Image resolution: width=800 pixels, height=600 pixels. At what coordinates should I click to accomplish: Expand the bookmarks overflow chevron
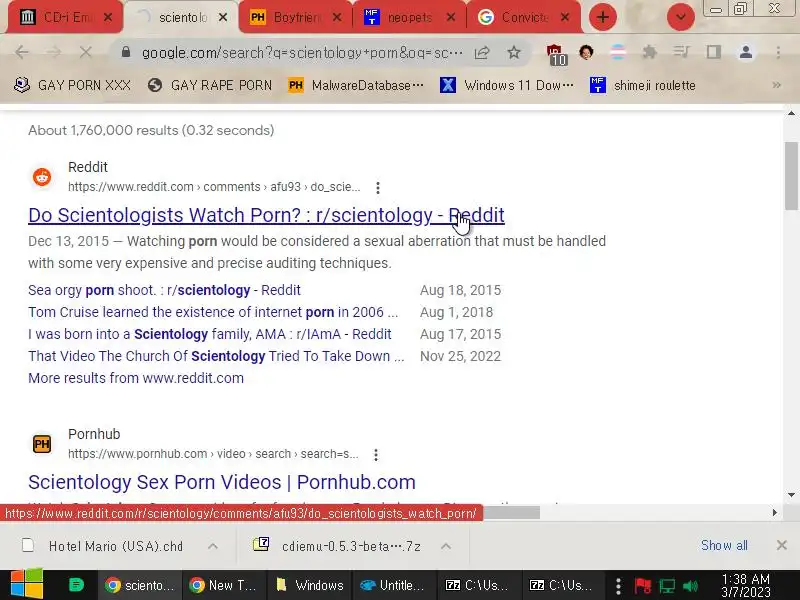point(777,85)
